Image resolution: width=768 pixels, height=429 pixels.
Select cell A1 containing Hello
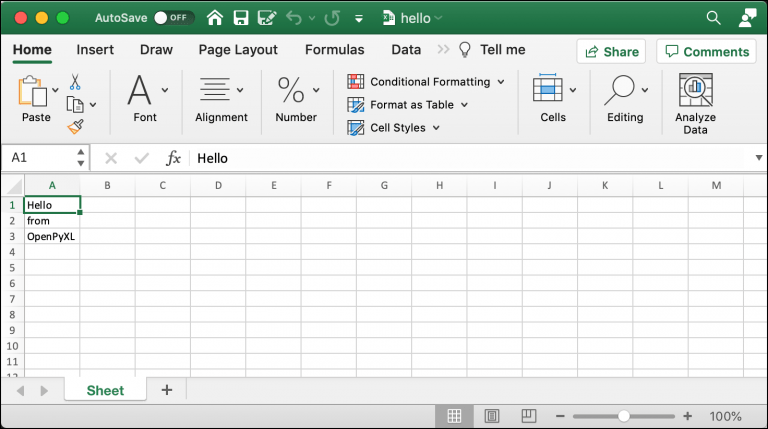click(x=52, y=205)
